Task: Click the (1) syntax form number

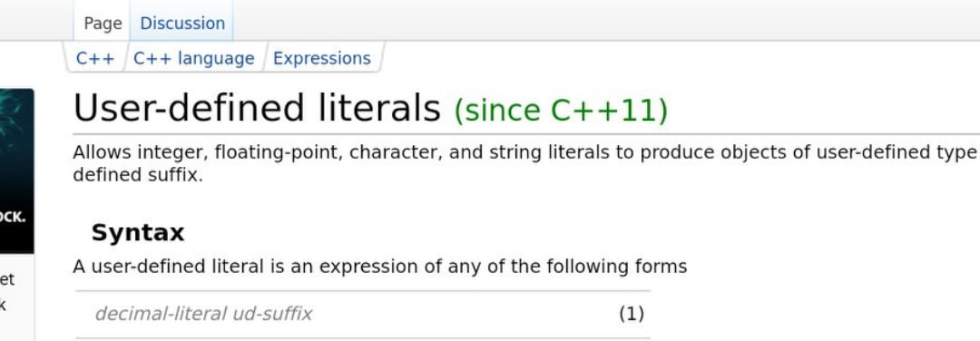Action: pyautogui.click(x=632, y=314)
